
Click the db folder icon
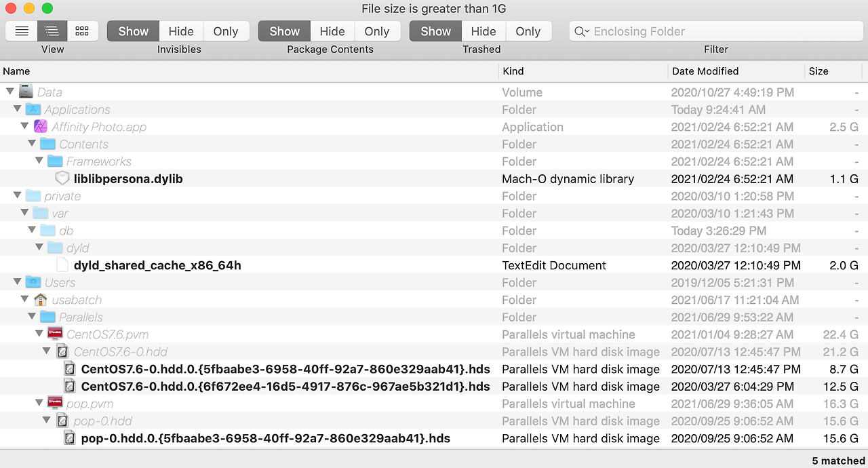[47, 231]
